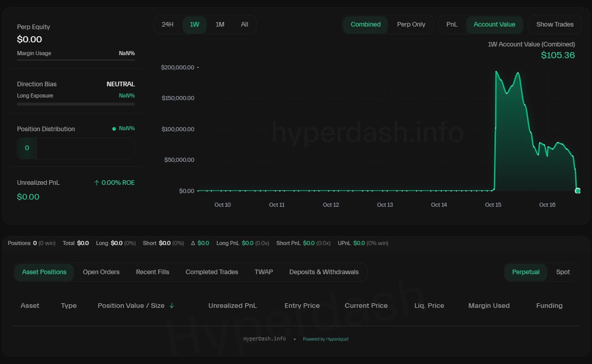Select the Combined account view
The image size is (592, 364).
click(365, 25)
